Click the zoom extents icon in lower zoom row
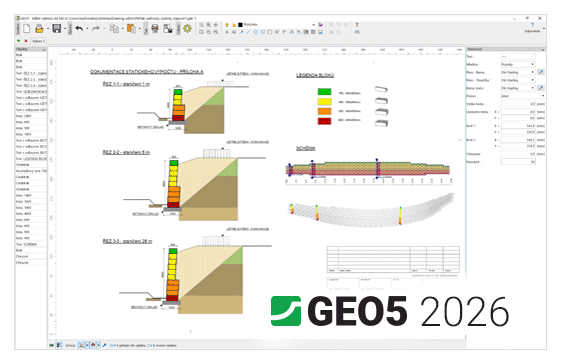The image size is (561, 362). coord(201,32)
